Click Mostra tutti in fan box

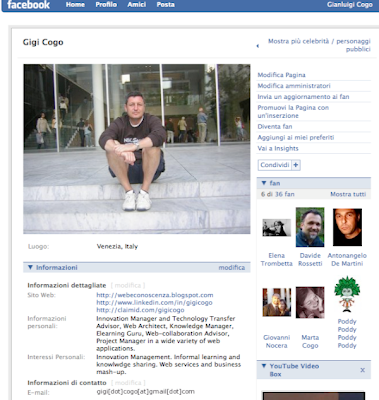coord(348,194)
